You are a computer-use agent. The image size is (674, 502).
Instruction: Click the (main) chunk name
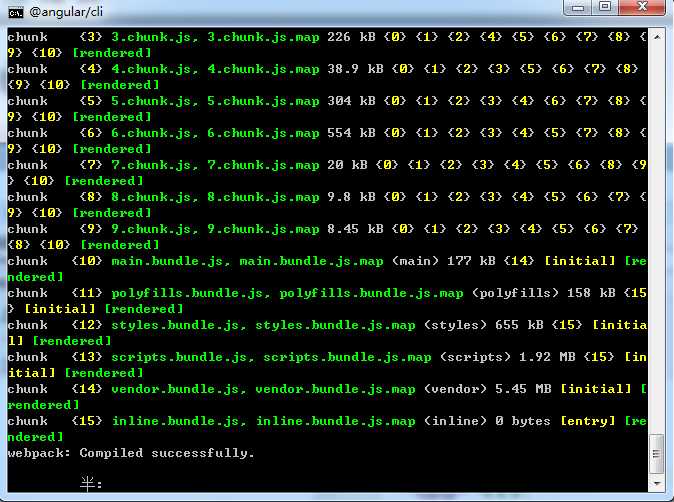(x=415, y=261)
